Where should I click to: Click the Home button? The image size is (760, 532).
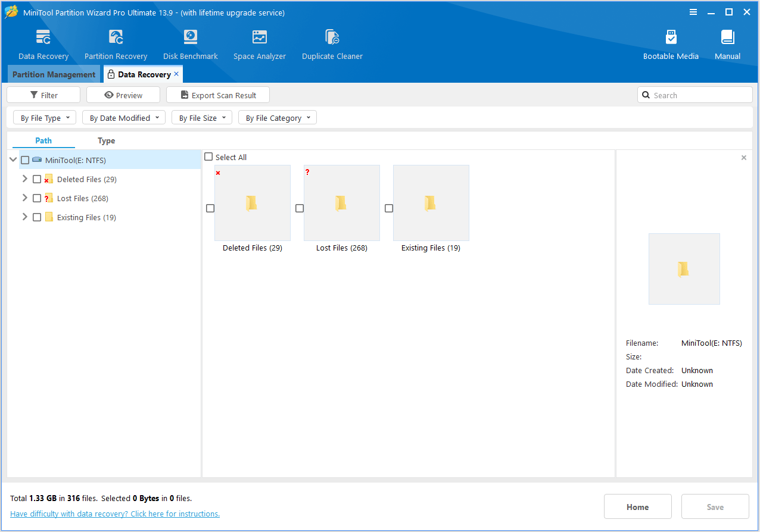click(x=638, y=507)
